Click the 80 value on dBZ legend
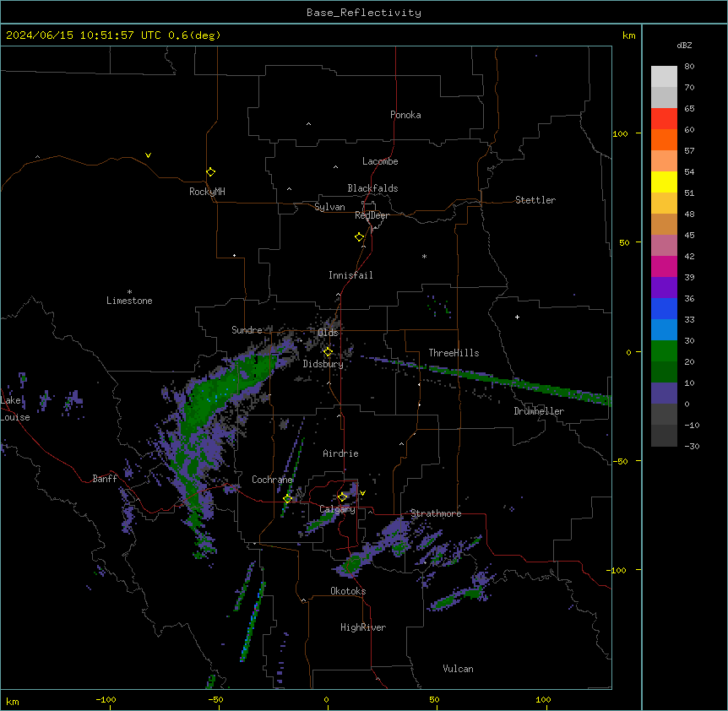This screenshot has width=728, height=711. pyautogui.click(x=689, y=67)
